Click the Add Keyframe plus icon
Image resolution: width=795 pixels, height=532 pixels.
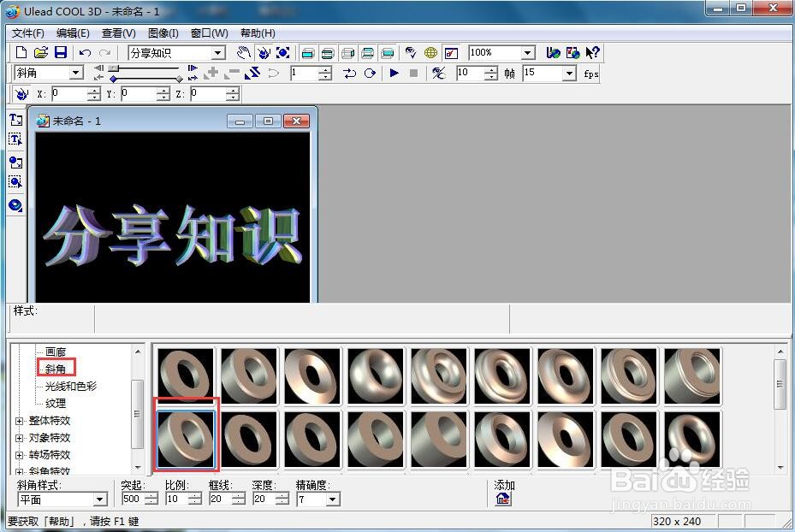[211, 73]
